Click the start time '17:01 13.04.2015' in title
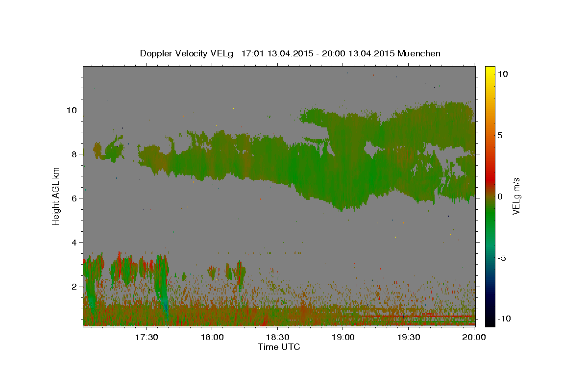 277,53
